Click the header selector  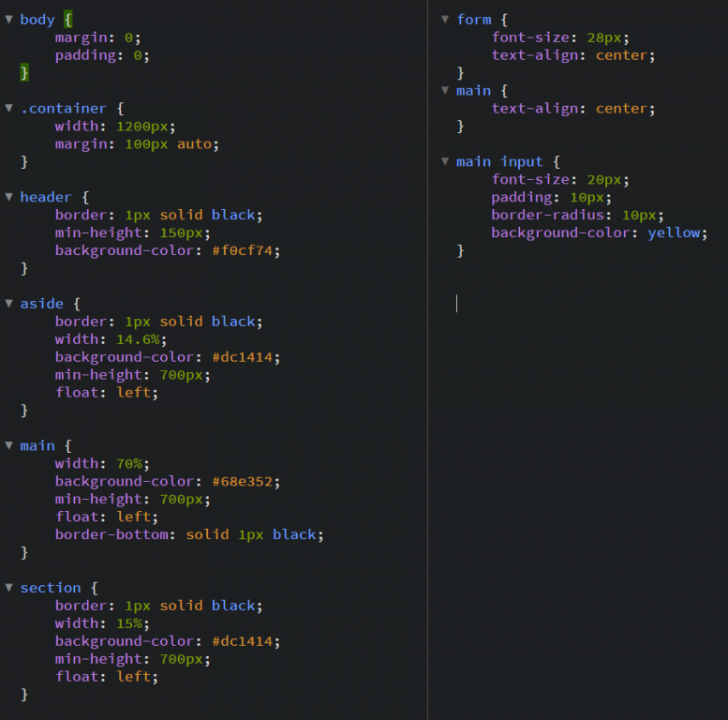(46, 198)
